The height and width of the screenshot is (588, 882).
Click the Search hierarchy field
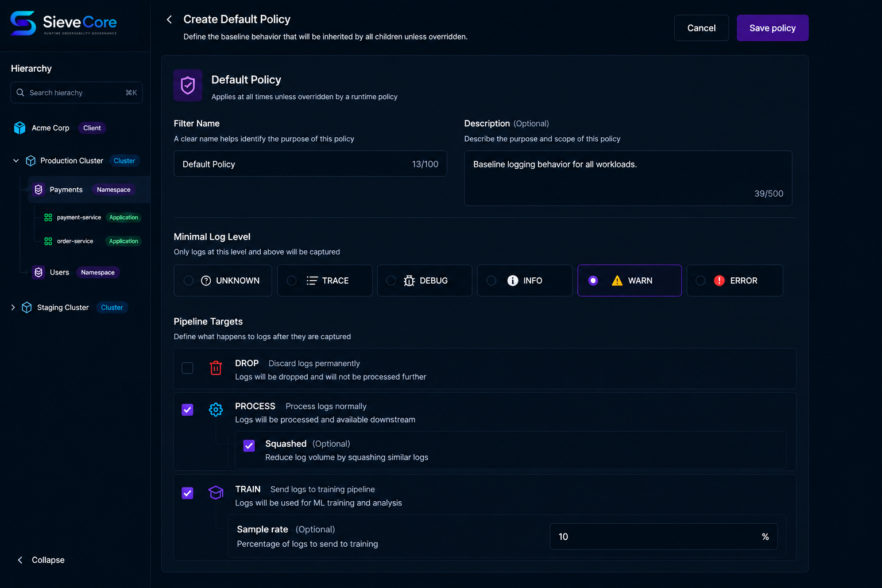(76, 92)
